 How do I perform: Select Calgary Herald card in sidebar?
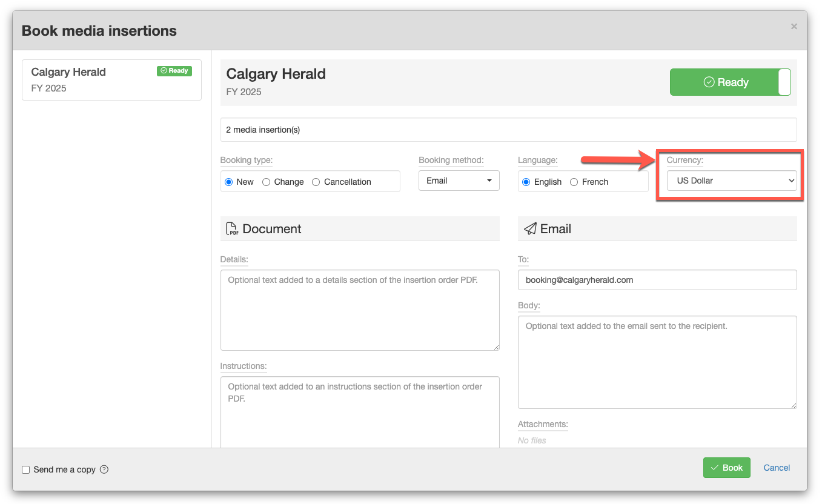(x=111, y=80)
